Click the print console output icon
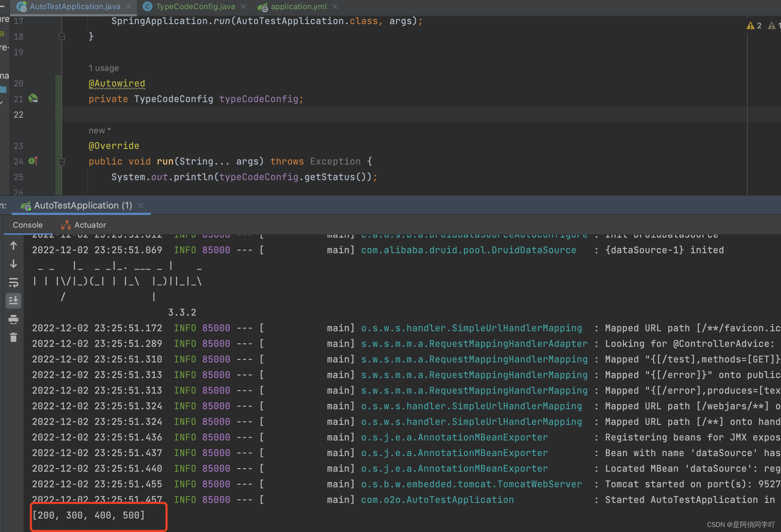 point(13,320)
